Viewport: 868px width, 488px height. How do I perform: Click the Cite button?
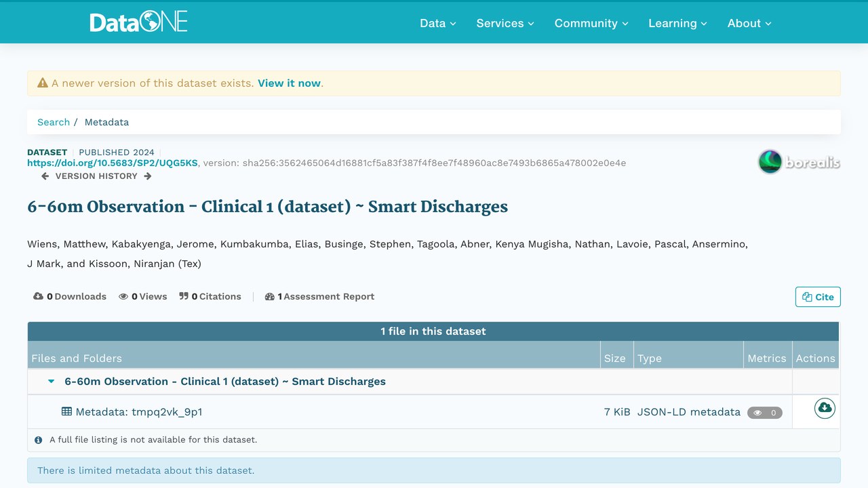[x=818, y=297]
